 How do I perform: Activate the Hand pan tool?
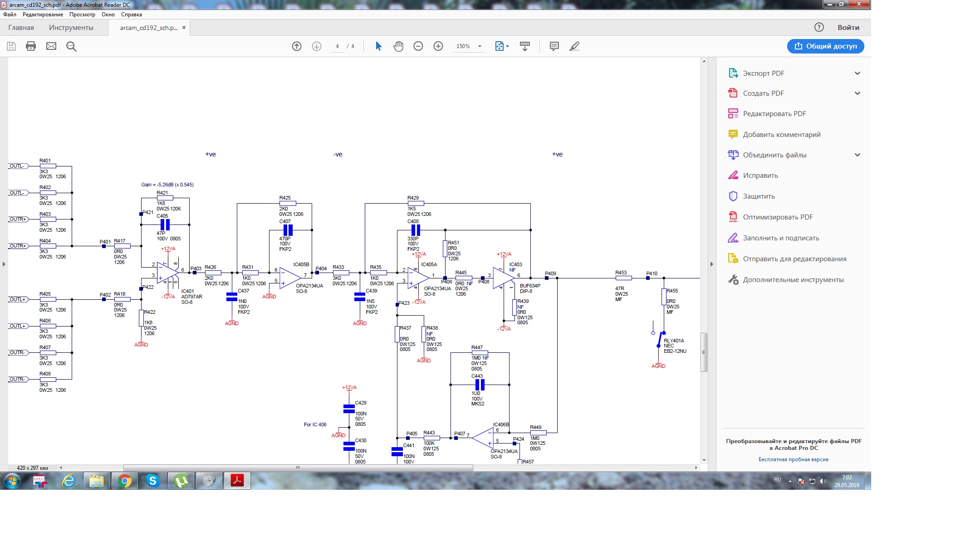[x=398, y=46]
